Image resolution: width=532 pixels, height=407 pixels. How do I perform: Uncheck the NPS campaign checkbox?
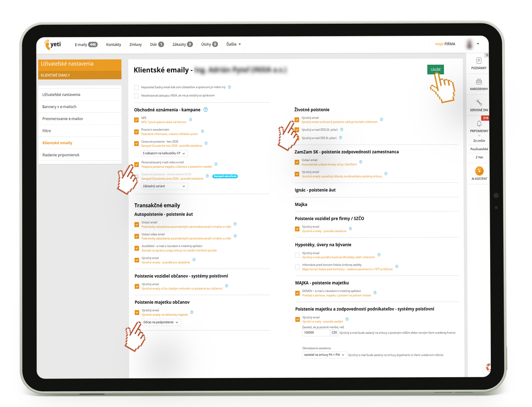[136, 120]
